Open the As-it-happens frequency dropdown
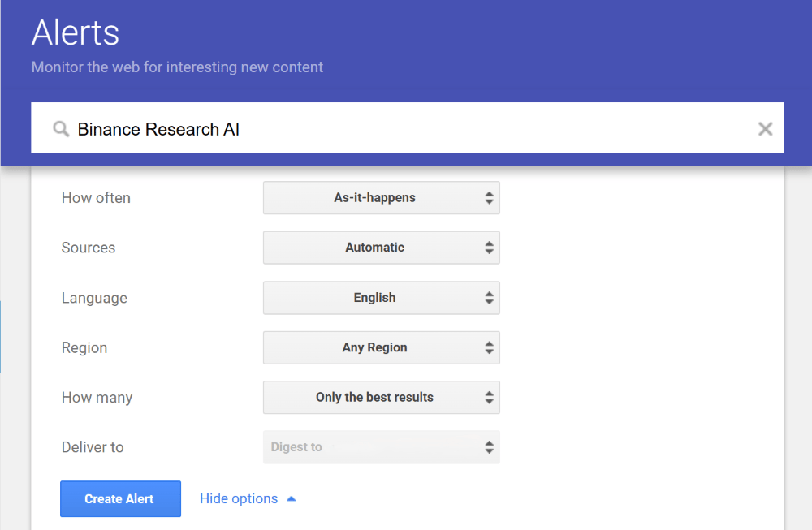 point(374,198)
